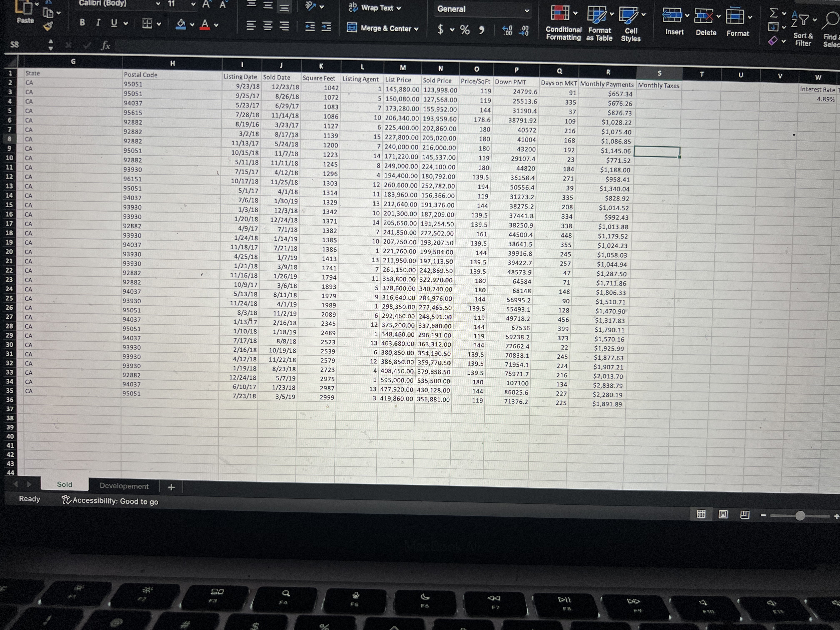Viewport: 840px width, 630px height.
Task: Expand the Calibri (Body) font dropdown
Action: click(158, 4)
